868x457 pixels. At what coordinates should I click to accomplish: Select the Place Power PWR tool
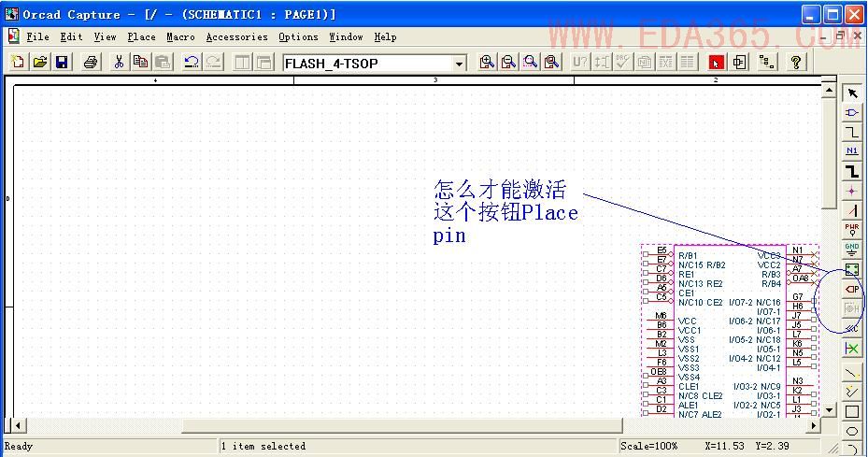[852, 230]
